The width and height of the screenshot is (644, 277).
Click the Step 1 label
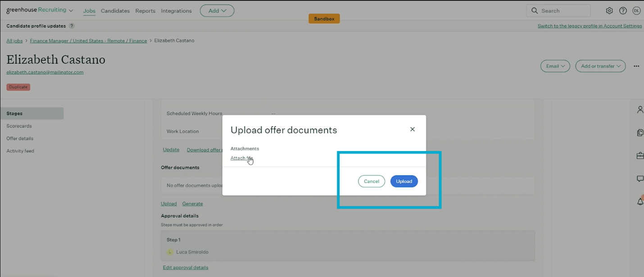point(173,240)
